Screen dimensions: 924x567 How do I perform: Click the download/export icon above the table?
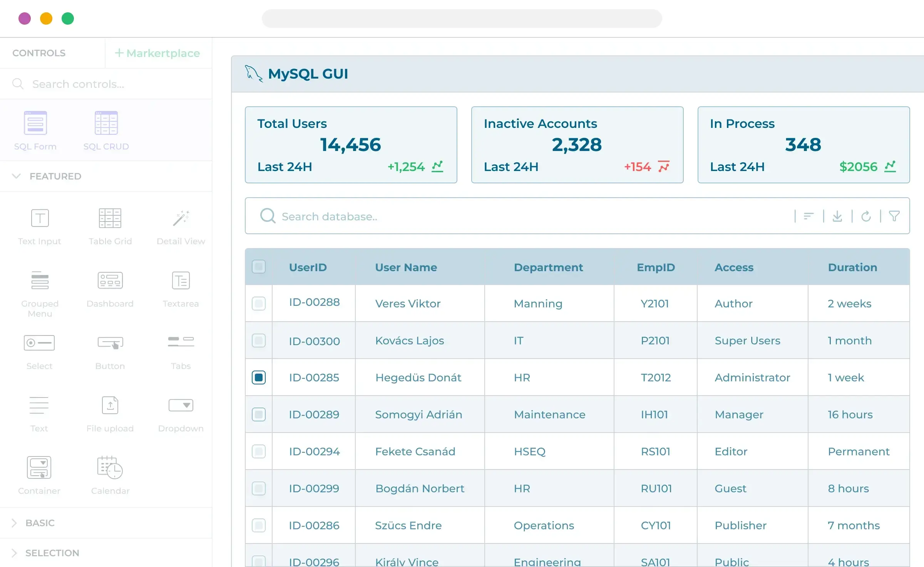838,216
